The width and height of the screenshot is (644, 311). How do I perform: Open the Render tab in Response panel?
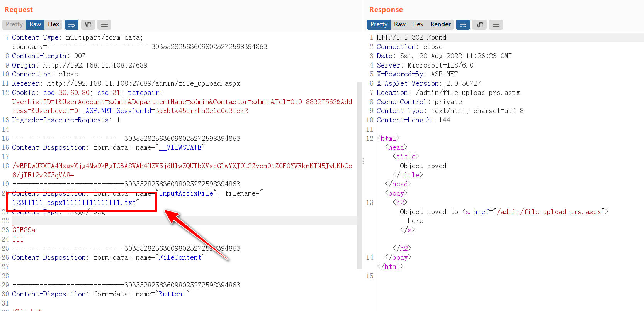point(440,24)
